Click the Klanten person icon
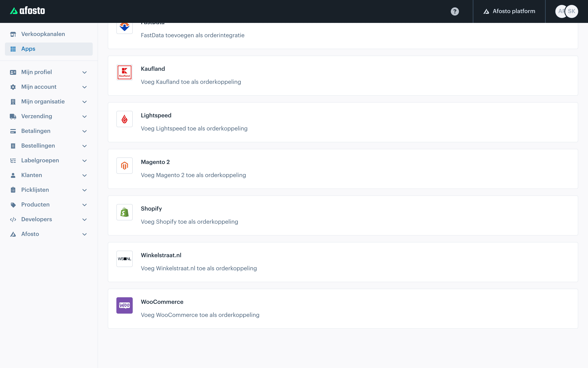This screenshot has height=368, width=588. click(x=13, y=175)
